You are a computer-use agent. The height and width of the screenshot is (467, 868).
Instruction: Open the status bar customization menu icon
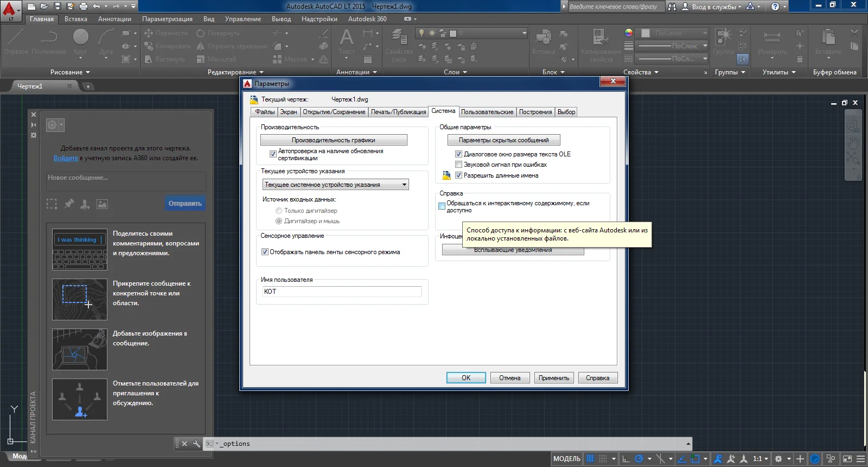click(x=860, y=459)
